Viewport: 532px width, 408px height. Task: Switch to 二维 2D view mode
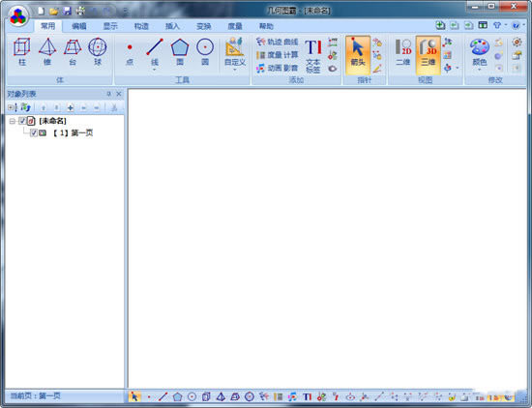[x=403, y=53]
